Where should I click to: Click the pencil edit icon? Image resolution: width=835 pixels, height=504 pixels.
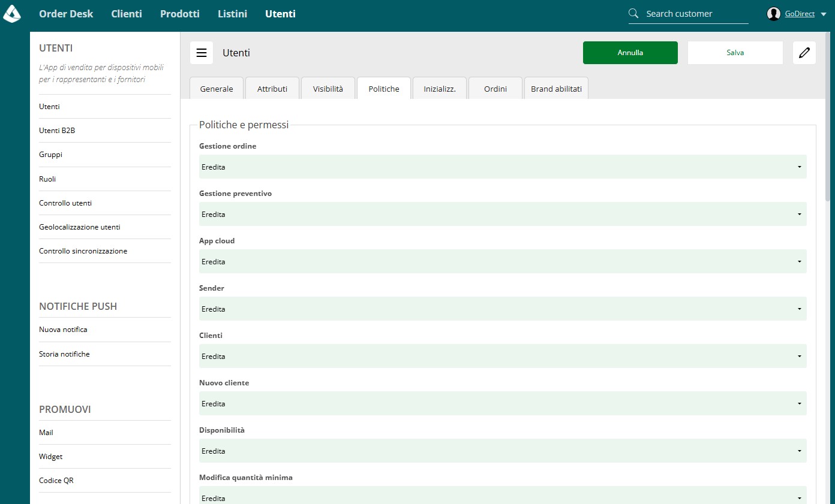804,53
